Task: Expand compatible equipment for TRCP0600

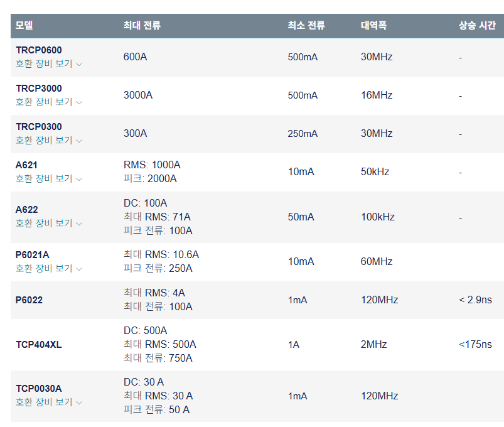Action: (49, 64)
